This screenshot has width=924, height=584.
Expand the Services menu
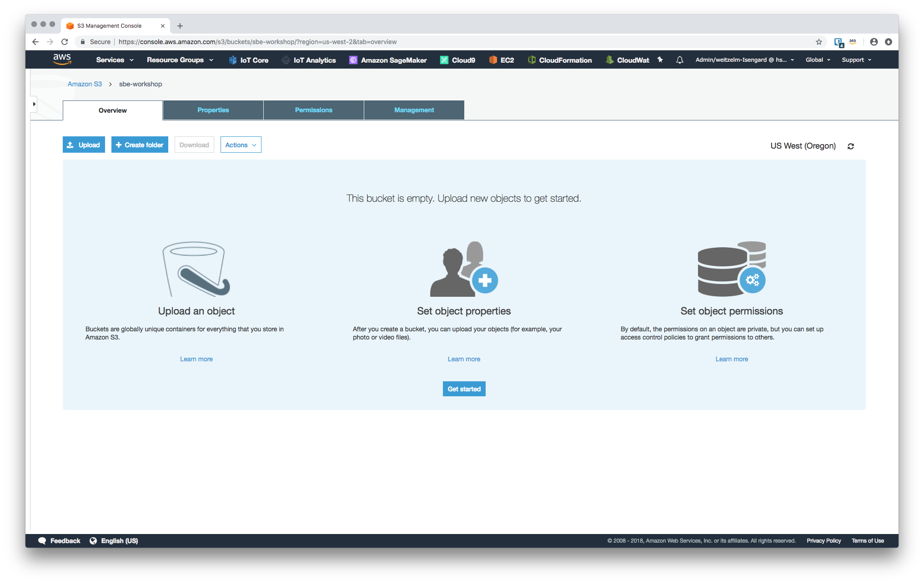click(x=115, y=60)
